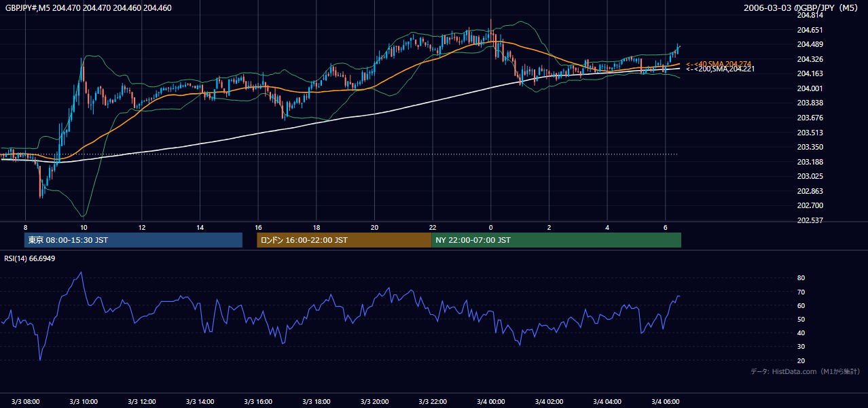The height and width of the screenshot is (408, 868).
Task: Click hour label 6 under price chart
Action: point(666,227)
